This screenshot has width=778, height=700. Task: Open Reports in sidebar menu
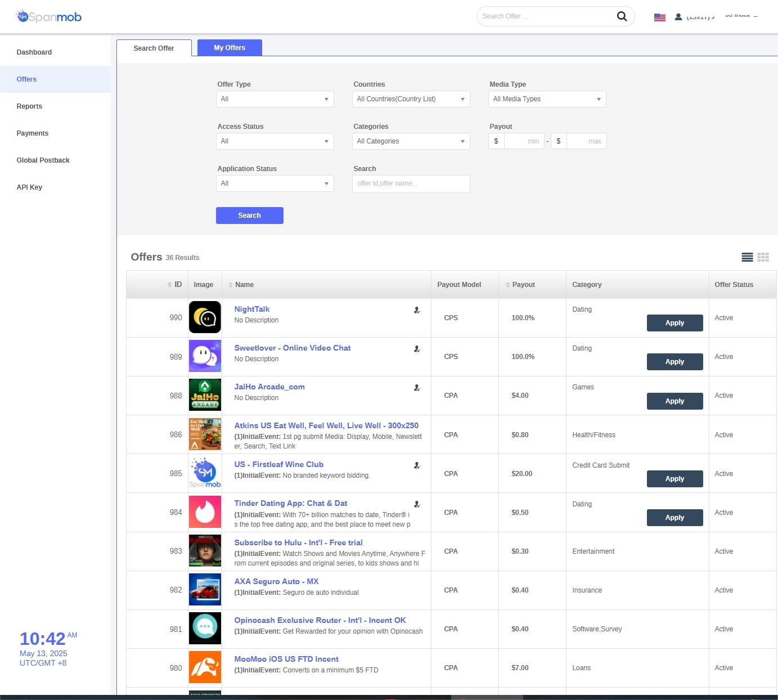tap(56, 106)
